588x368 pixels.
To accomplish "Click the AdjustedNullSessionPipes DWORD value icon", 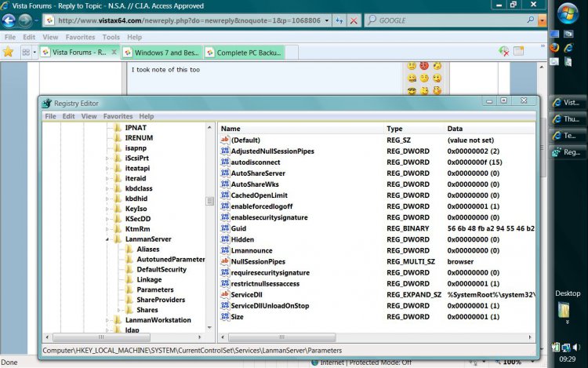I will (225, 151).
